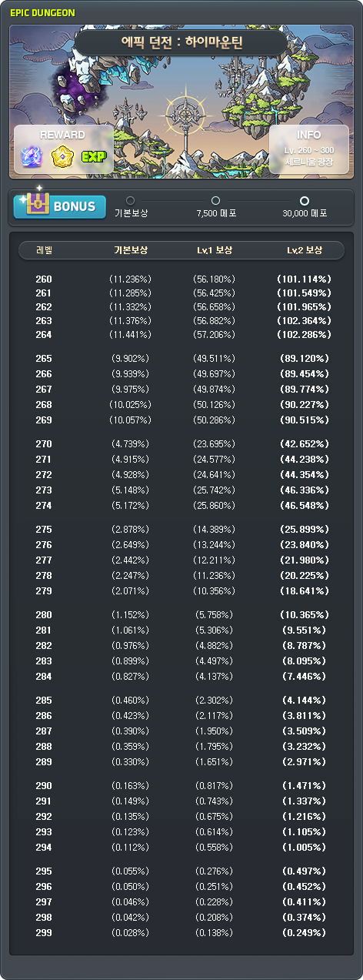Click the dark purple crystal portal image
The image size is (363, 980).
point(78,87)
